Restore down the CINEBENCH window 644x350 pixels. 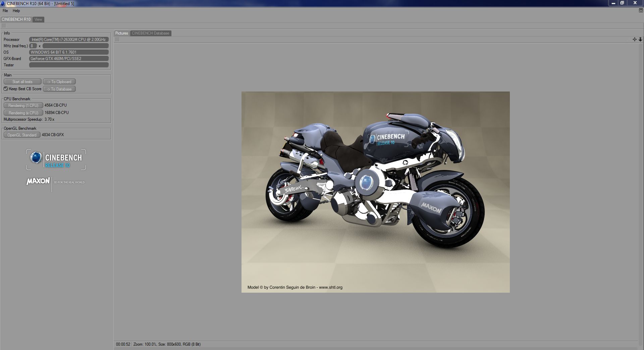622,3
